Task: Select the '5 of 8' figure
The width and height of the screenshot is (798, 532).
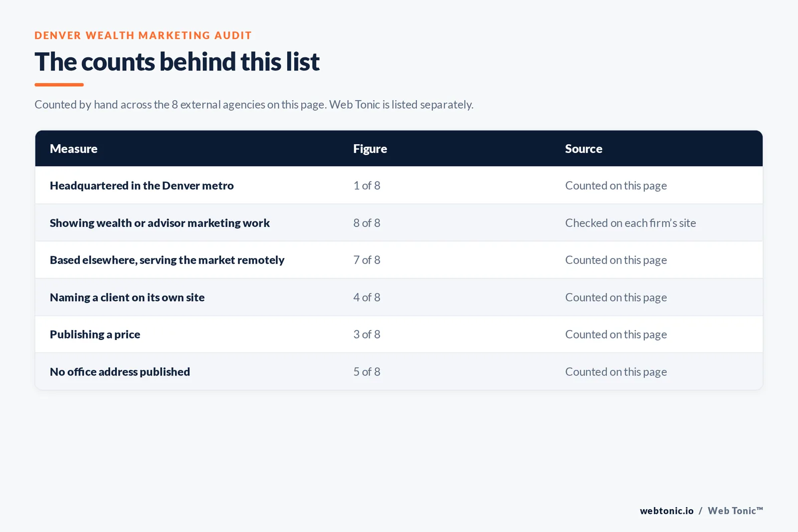Action: pyautogui.click(x=367, y=371)
